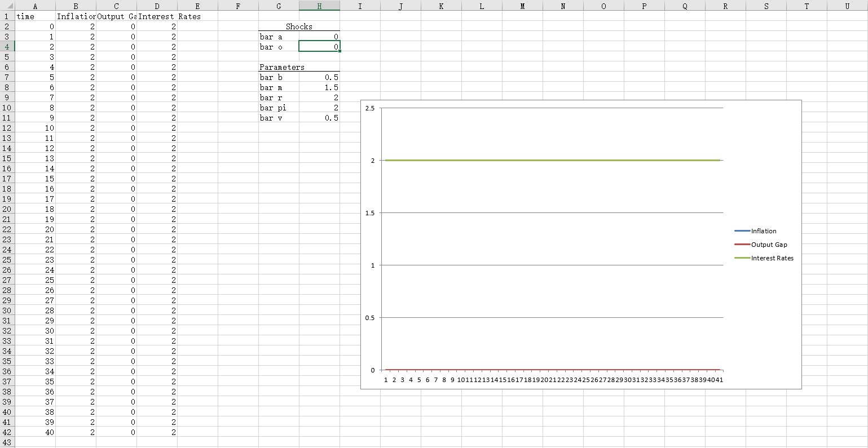Click the 'bar pi' label cell
The width and height of the screenshot is (868, 448).
279,108
